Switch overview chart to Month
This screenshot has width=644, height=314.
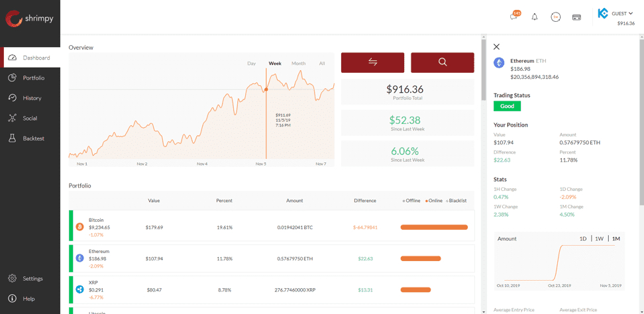pyautogui.click(x=298, y=64)
